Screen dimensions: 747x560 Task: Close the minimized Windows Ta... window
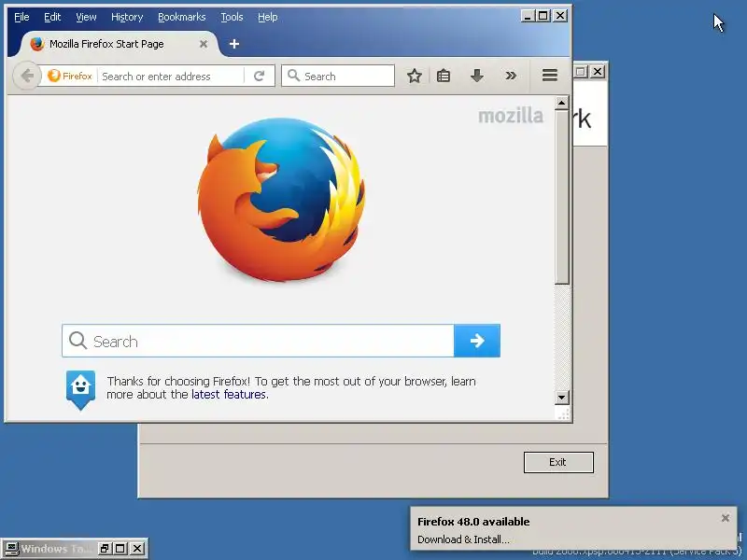coord(137,549)
